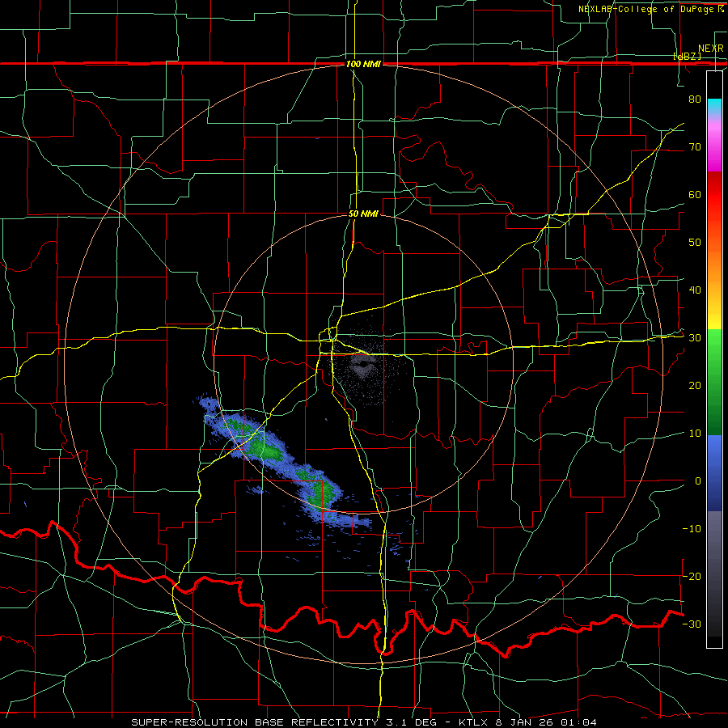
Task: Click the 50 value on the dBZ scale
Action: coord(695,243)
